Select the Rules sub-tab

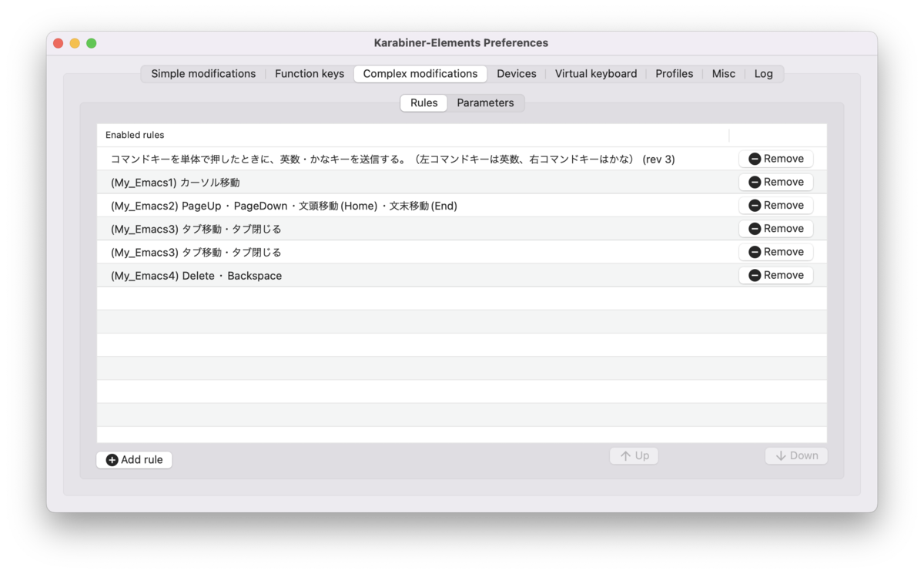423,102
